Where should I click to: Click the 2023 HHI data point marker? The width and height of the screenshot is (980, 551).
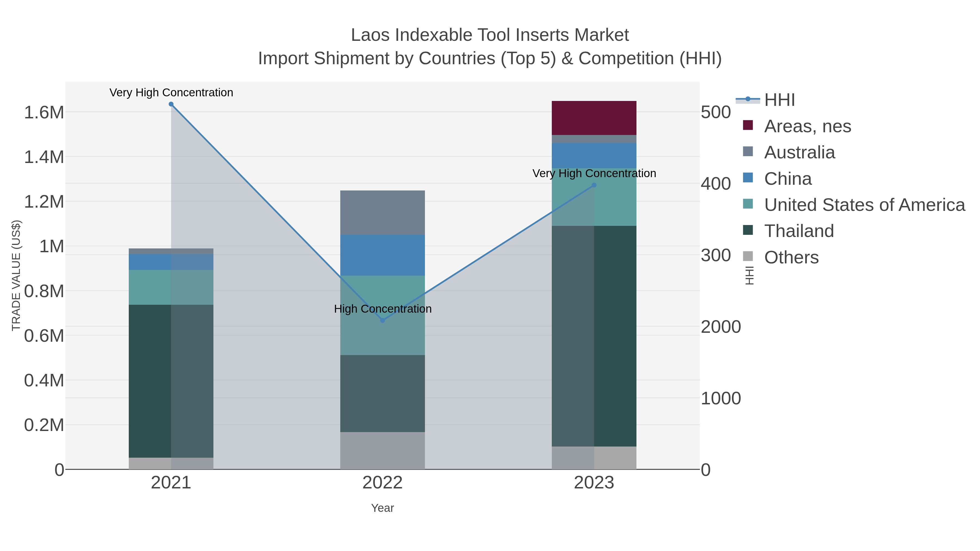click(x=594, y=185)
